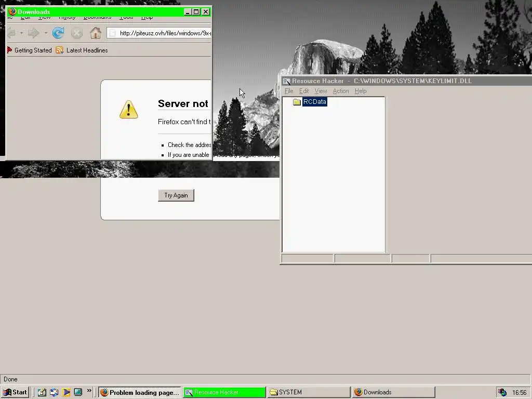Maximize the Downloads Firefox window
The image size is (532, 399).
click(196, 12)
